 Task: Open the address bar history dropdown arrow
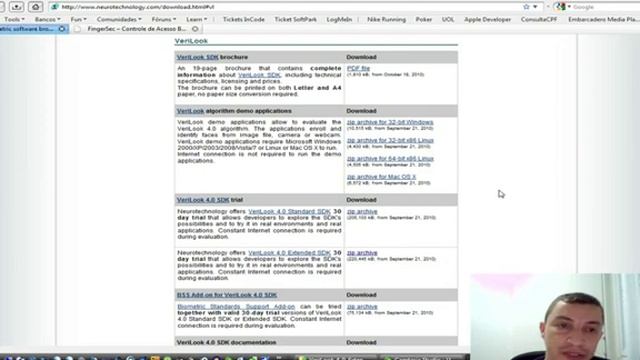click(x=535, y=7)
